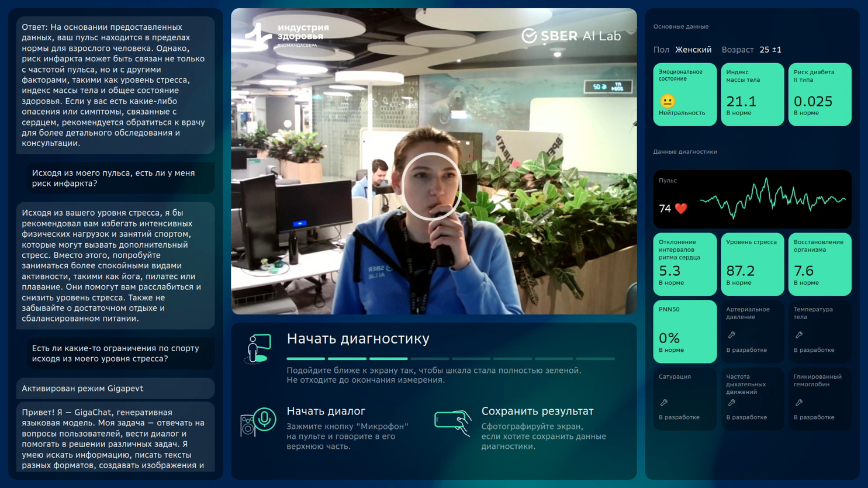Click the age value 25 ±1

point(770,50)
